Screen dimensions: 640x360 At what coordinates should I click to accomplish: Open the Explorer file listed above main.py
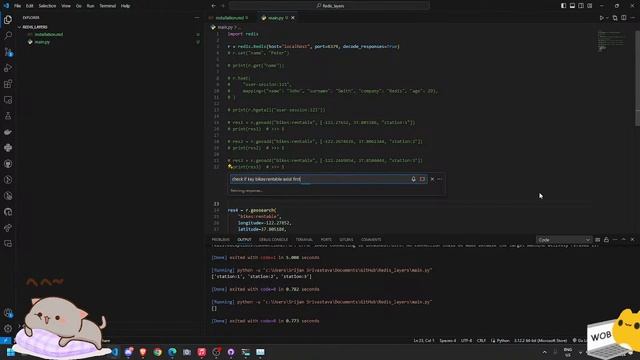49,35
